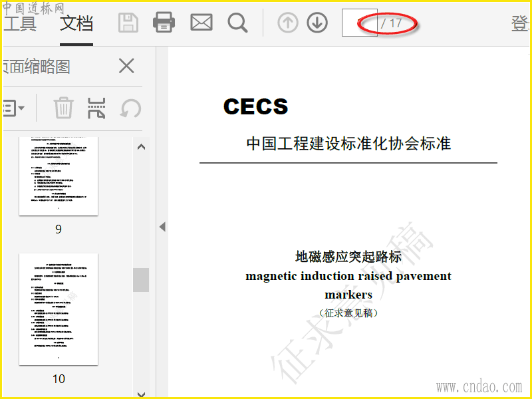Print the document with printer icon
Image resolution: width=532 pixels, height=399 pixels.
point(164,23)
